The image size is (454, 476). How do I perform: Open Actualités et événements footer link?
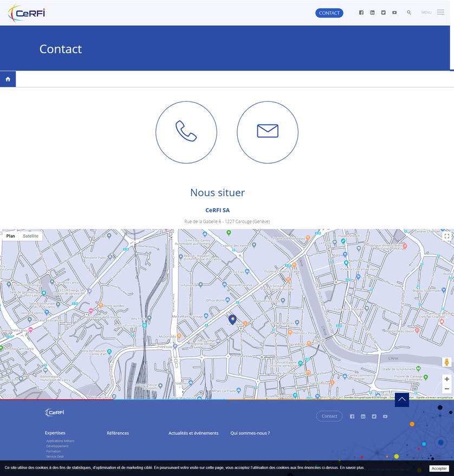pyautogui.click(x=193, y=433)
